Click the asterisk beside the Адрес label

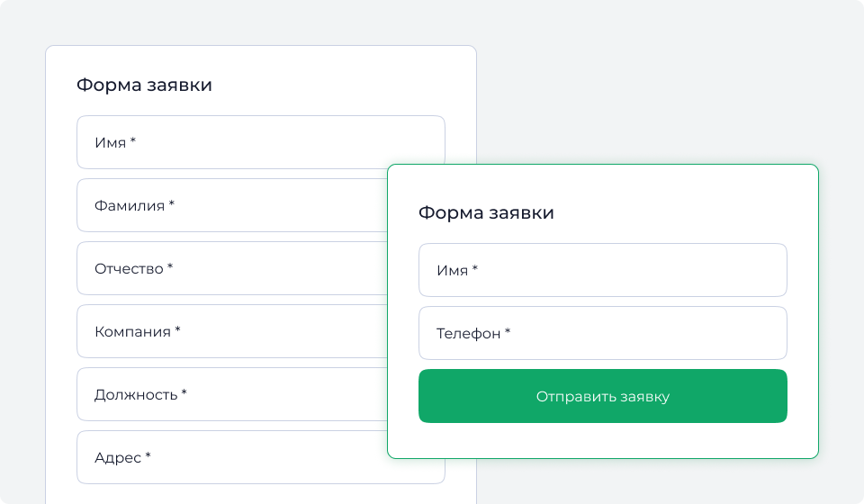point(148,457)
